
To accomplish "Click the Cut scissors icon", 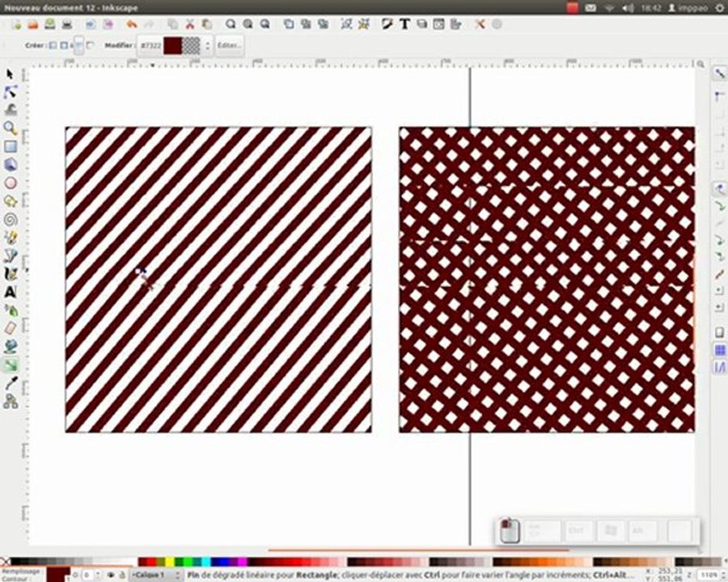I will 190,24.
